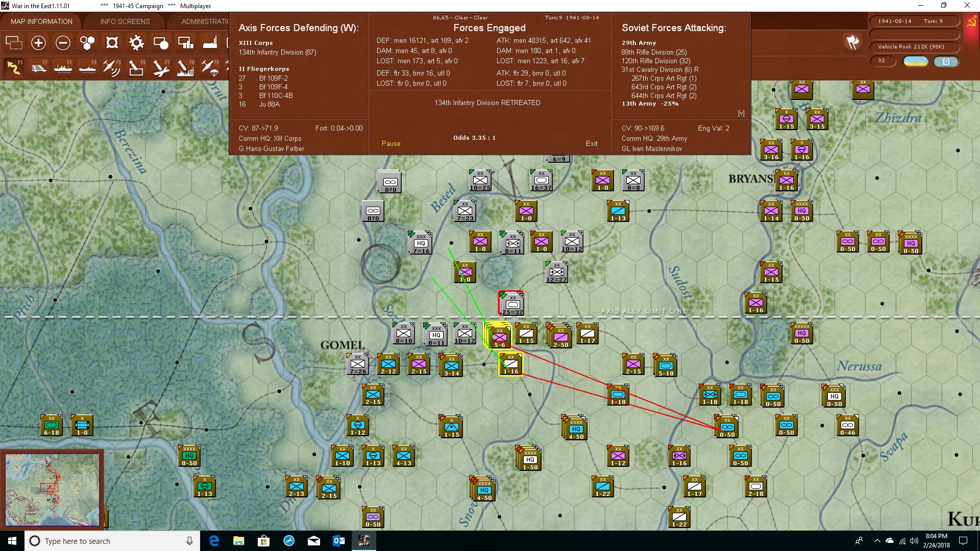Select the German 7=16 corps HQ counter

point(421,243)
